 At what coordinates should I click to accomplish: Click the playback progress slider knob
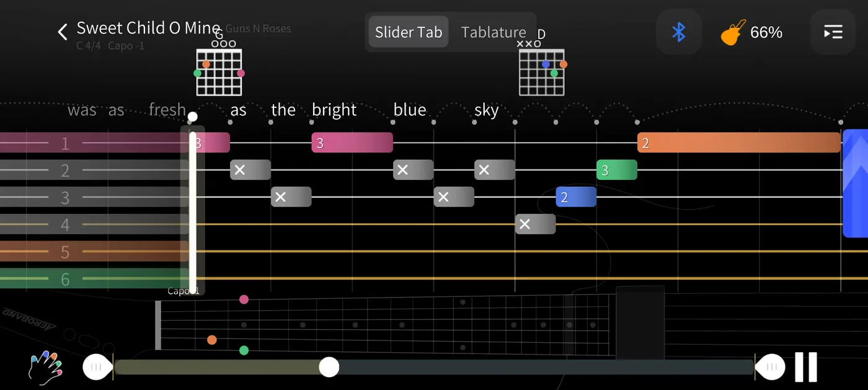(x=329, y=367)
